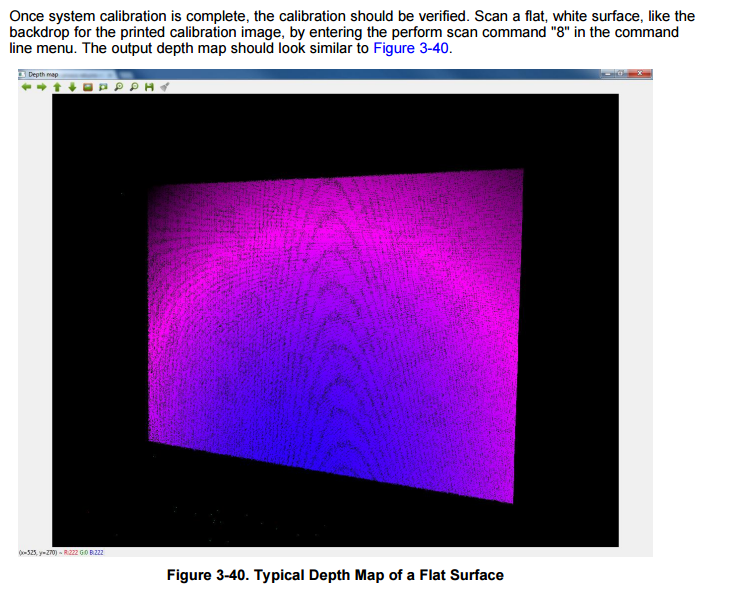
Task: Click the pan left green arrow
Action: [x=26, y=87]
